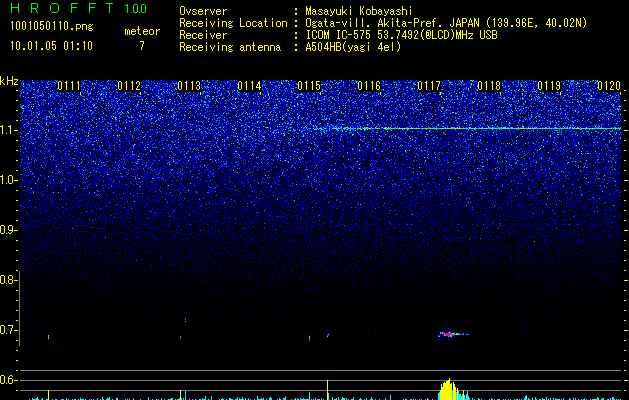629x400 pixels.
Task: Click the tall yellow spike below 0115
Action: (x=328, y=390)
